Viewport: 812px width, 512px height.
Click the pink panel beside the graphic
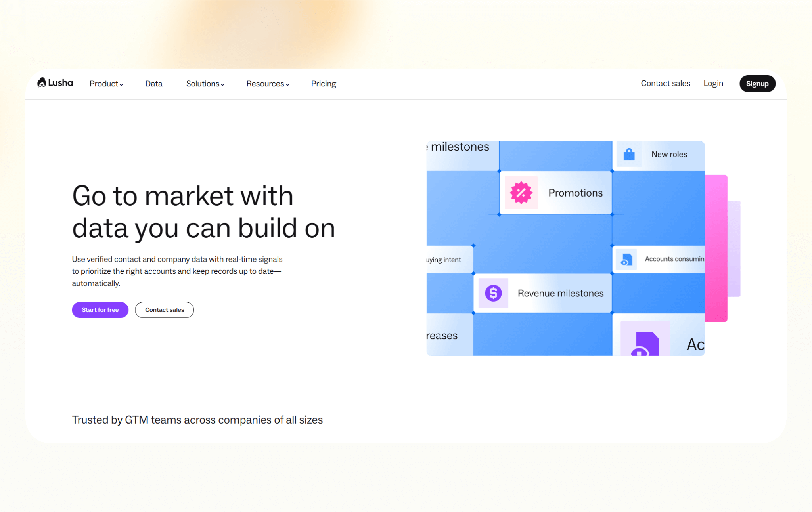(716, 248)
